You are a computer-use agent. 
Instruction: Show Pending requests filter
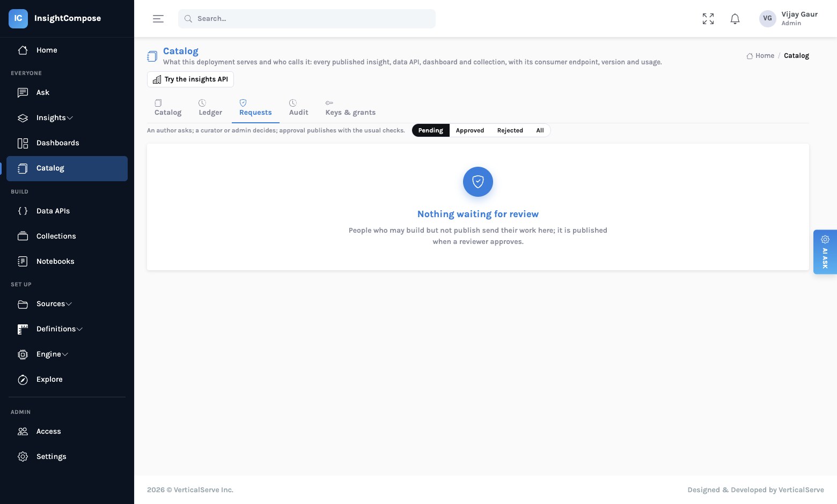click(x=431, y=130)
